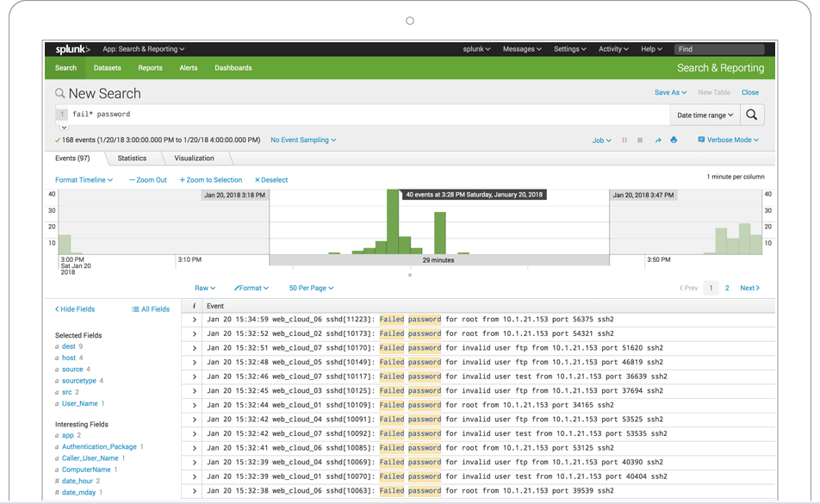The image size is (820, 504).
Task: Switch to the Statistics tab
Action: [132, 159]
